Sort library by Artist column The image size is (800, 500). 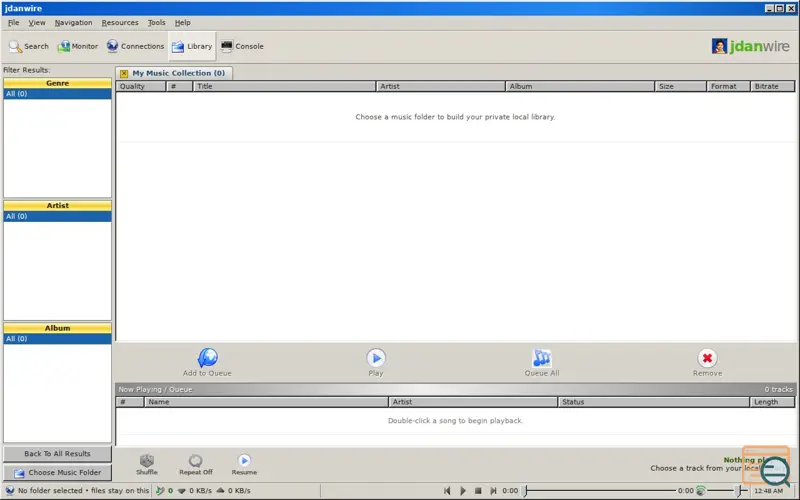pyautogui.click(x=441, y=86)
